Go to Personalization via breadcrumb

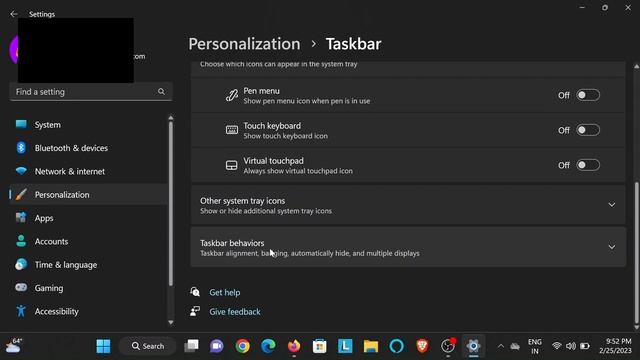click(244, 44)
